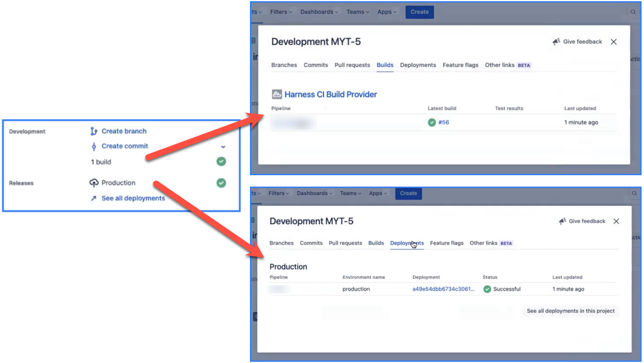Open the Teams dropdown in top panel
644x363 pixels.
pyautogui.click(x=359, y=12)
